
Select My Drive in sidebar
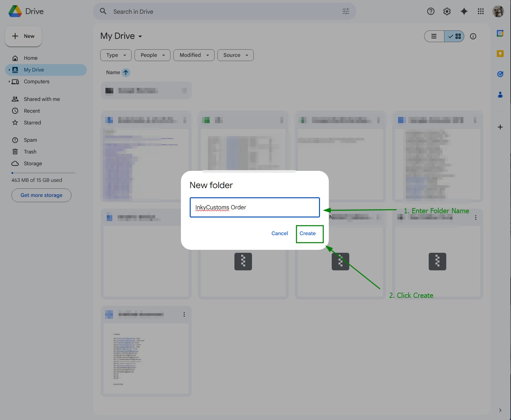point(46,70)
